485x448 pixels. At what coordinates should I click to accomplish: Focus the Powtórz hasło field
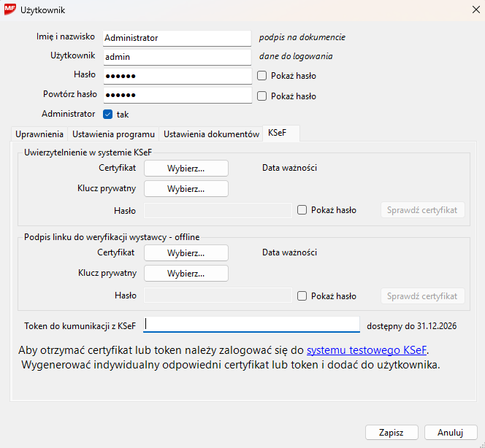click(176, 96)
